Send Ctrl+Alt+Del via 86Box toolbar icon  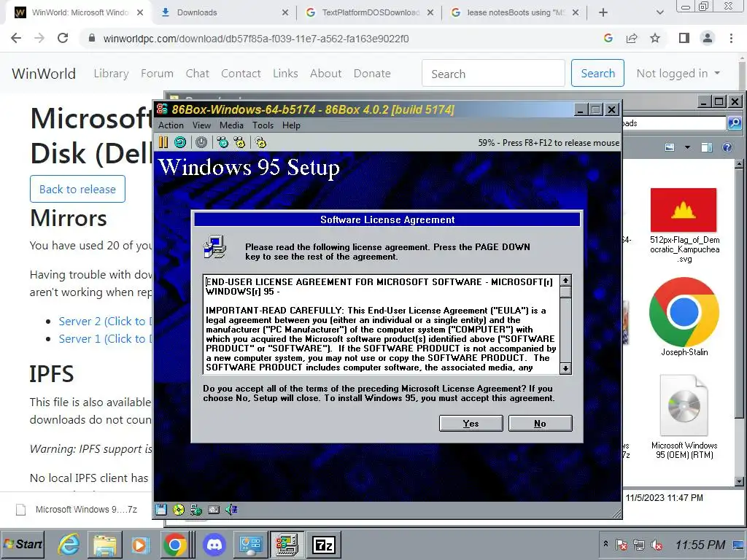pyautogui.click(x=222, y=142)
